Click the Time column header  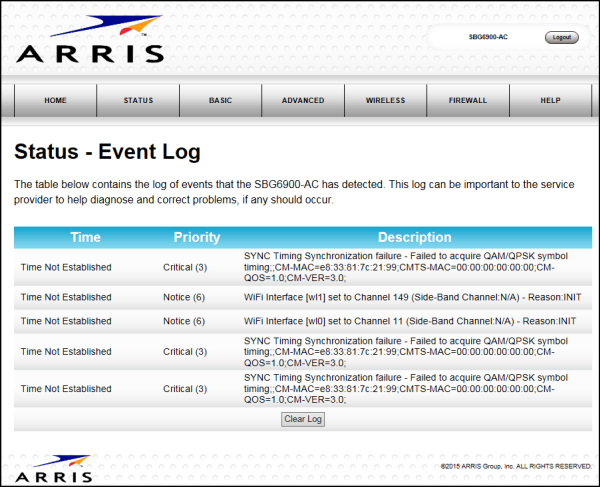[85, 238]
